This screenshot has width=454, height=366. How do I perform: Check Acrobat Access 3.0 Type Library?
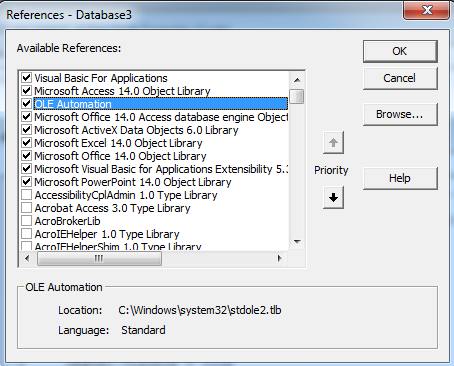click(x=26, y=208)
